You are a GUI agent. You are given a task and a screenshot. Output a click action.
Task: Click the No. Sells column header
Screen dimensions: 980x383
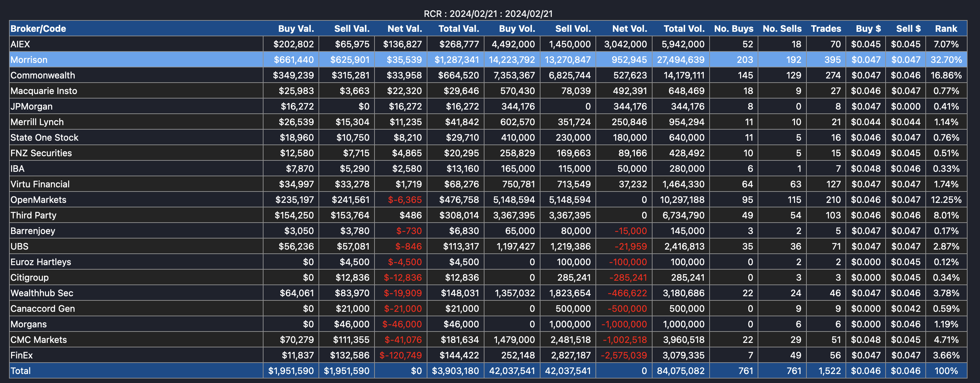click(x=782, y=29)
